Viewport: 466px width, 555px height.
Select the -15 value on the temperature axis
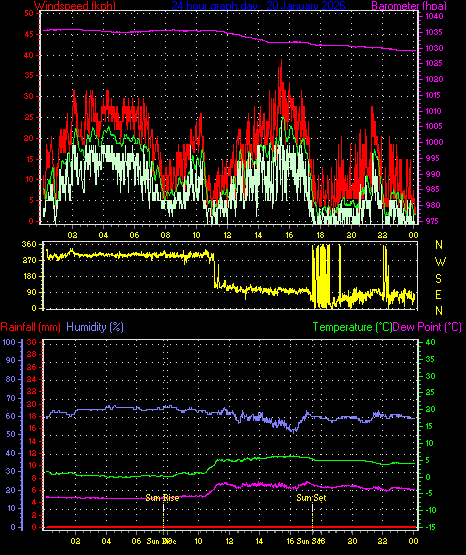431,527
